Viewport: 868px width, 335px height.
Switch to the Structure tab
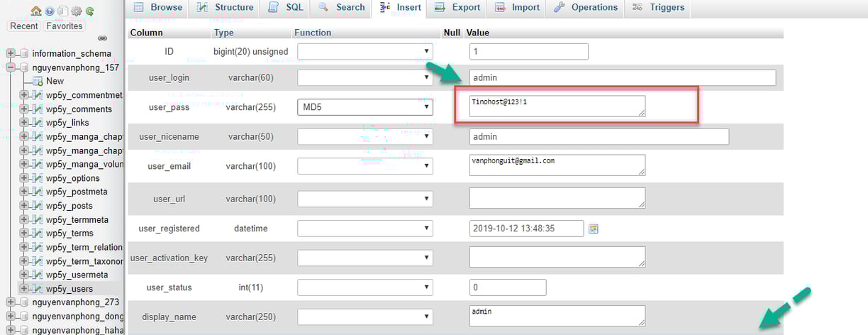pos(225,8)
